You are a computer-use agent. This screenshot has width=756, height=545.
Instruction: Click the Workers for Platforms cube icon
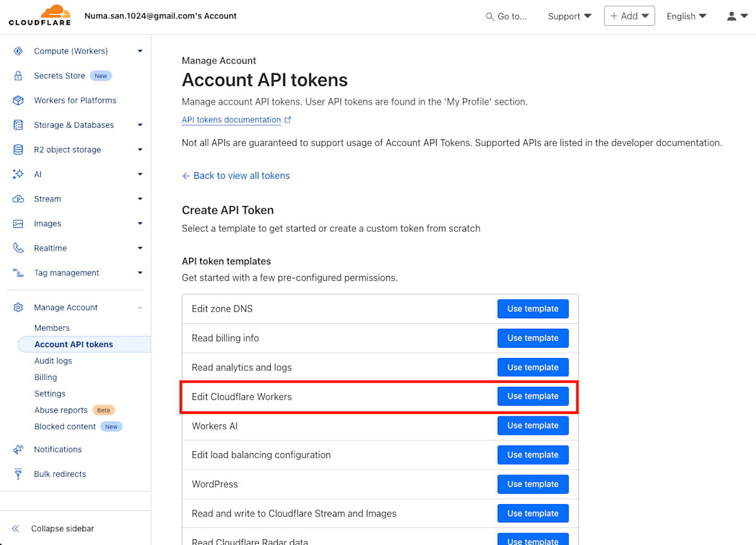(x=18, y=100)
